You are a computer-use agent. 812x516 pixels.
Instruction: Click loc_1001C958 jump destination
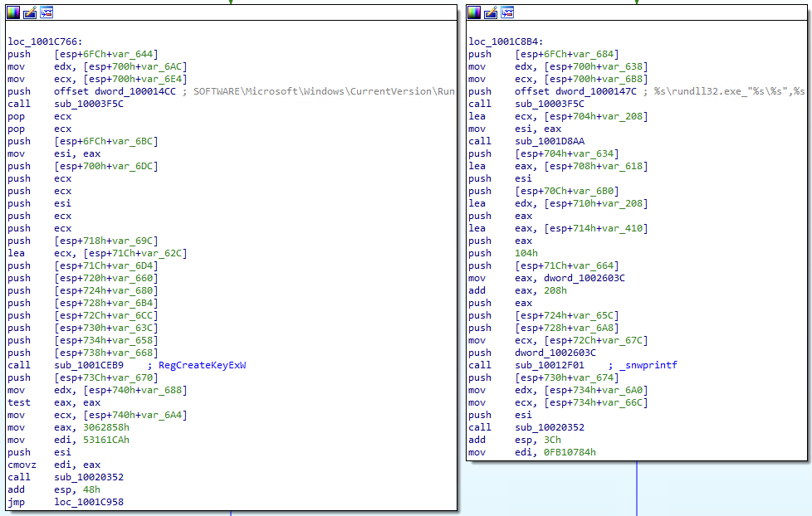tap(89, 502)
